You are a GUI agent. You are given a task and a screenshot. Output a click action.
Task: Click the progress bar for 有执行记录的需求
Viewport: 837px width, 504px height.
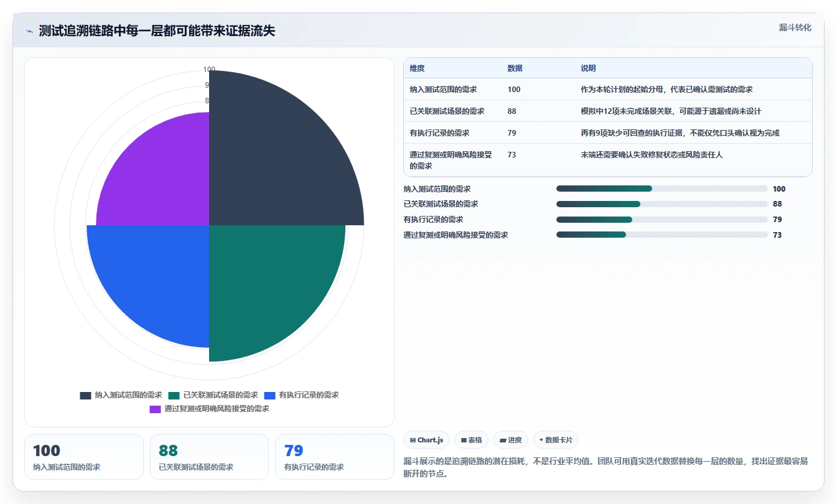[662, 220]
